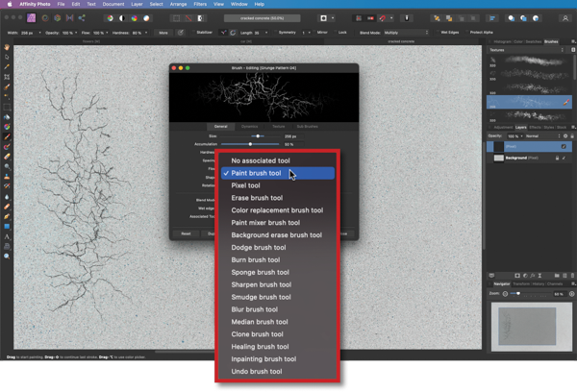Enable the Symmetry checkbox
This screenshot has height=392, width=577.
[x=276, y=33]
